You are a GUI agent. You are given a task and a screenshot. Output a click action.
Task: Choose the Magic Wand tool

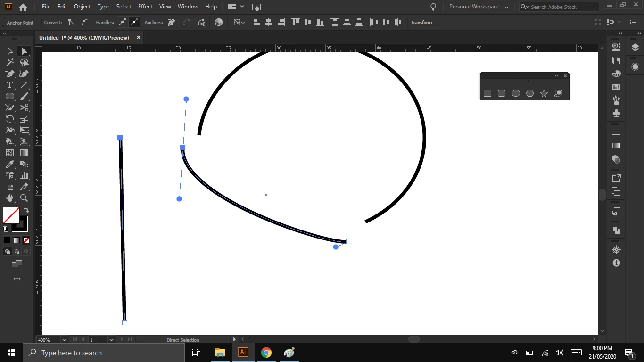[x=9, y=62]
